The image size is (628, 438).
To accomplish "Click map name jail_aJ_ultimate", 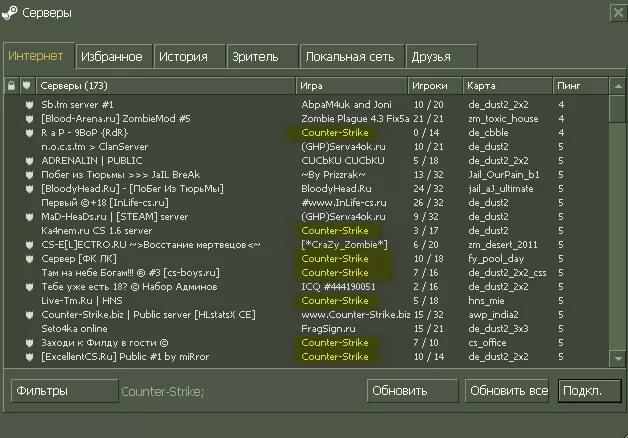I will (501, 189).
